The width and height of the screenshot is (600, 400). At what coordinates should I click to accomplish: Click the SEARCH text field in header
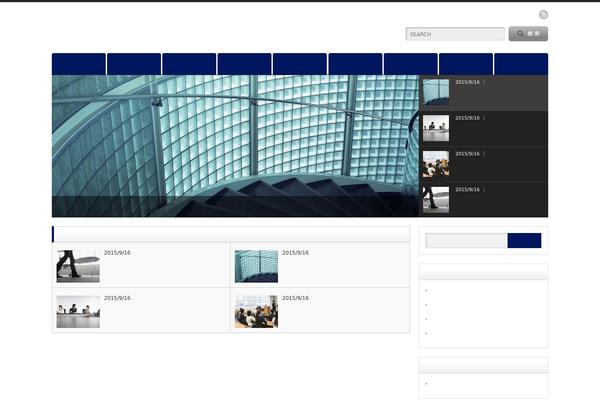pos(455,34)
